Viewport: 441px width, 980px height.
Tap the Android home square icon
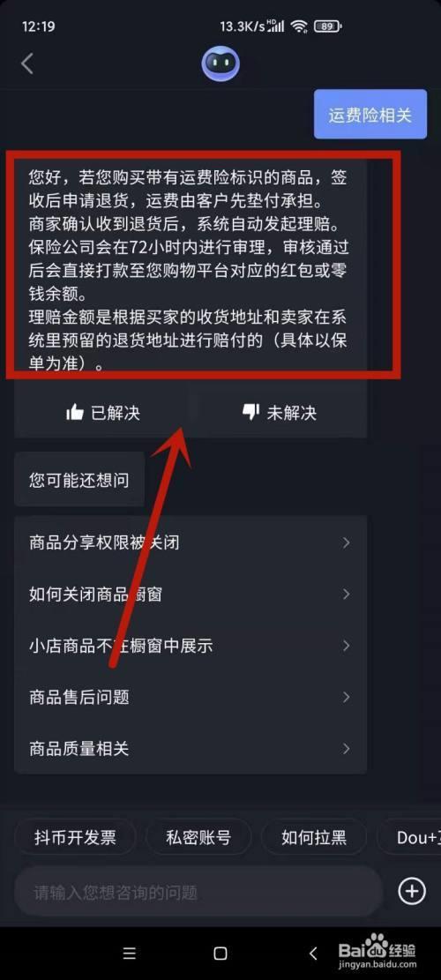pyautogui.click(x=220, y=954)
